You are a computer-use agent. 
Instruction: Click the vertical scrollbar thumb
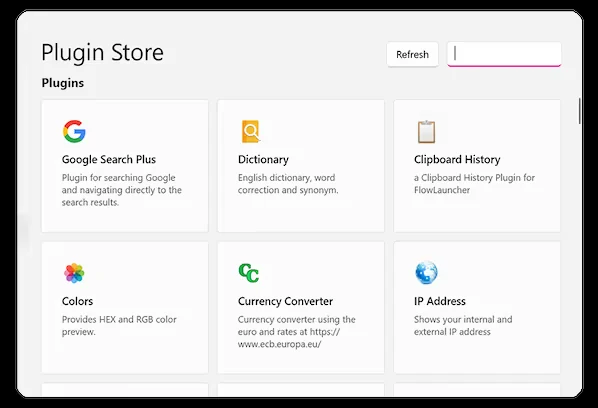(x=580, y=111)
